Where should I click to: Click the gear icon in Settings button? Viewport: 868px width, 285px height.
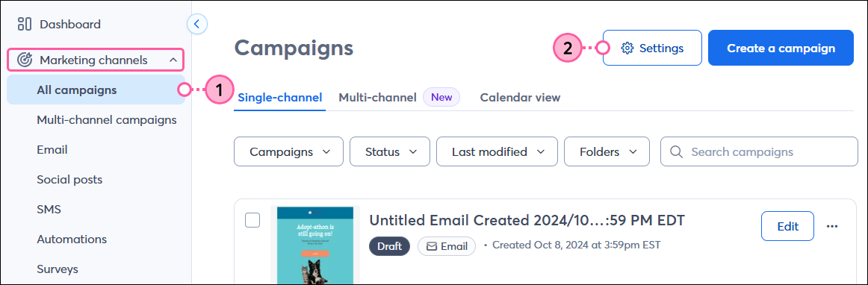(x=627, y=48)
